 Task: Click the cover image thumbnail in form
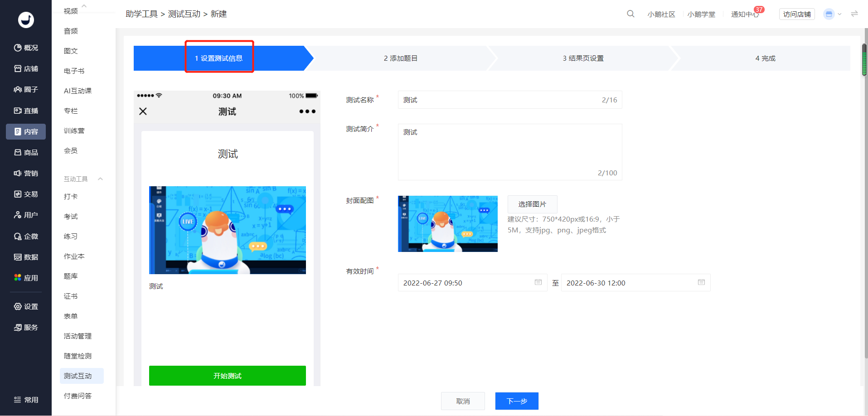pyautogui.click(x=447, y=224)
